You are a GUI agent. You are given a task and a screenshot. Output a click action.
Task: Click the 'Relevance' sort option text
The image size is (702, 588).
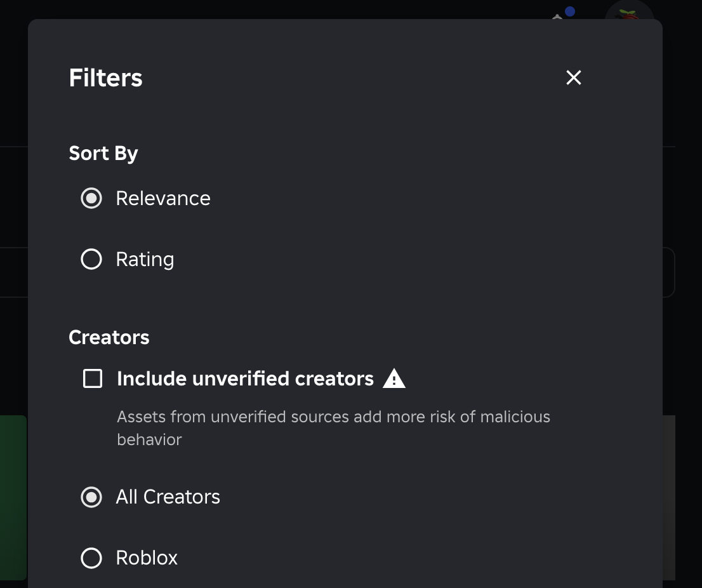tap(163, 198)
